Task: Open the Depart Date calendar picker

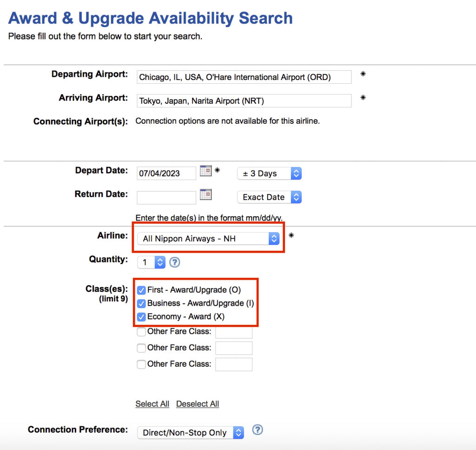Action: [205, 171]
